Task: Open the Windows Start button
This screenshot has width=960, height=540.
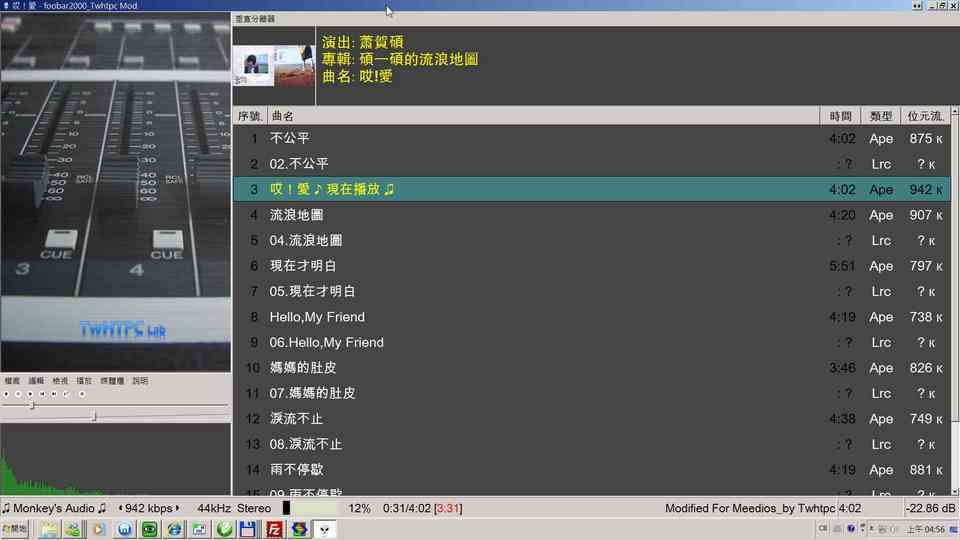Action: [x=14, y=529]
